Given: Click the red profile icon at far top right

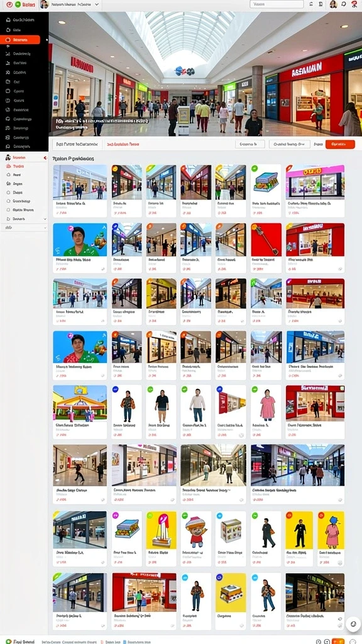Looking at the screenshot, I should click(354, 4).
